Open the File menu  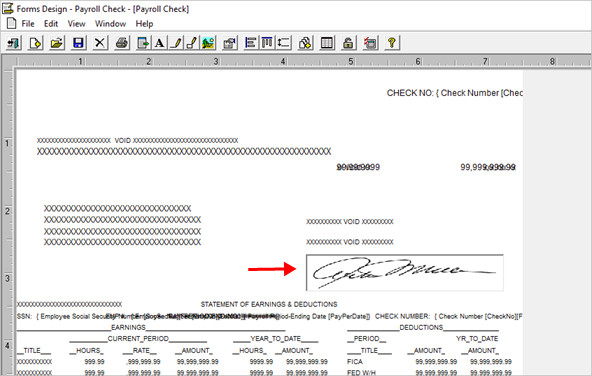28,24
